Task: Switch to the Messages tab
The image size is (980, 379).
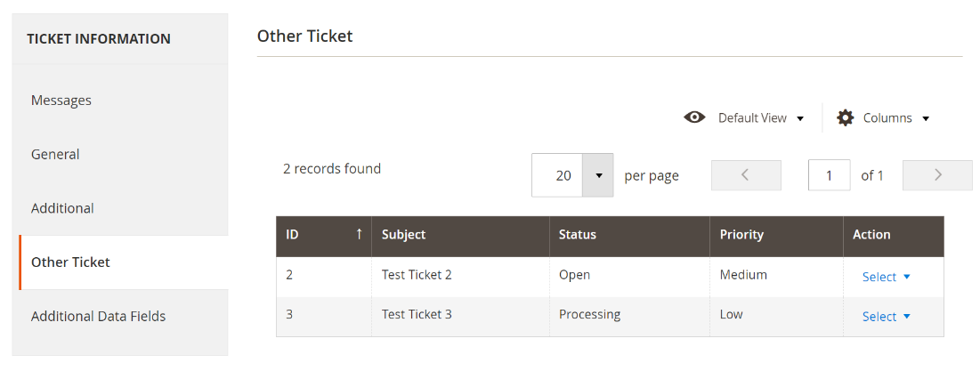Action: coord(61,101)
